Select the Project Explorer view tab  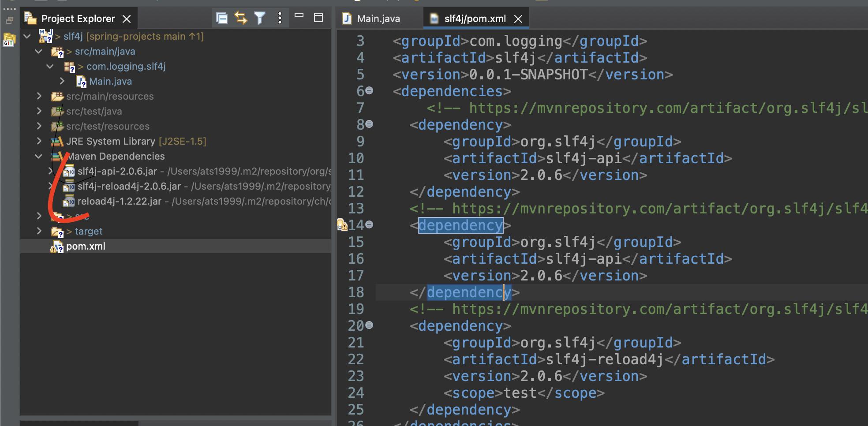pyautogui.click(x=78, y=19)
